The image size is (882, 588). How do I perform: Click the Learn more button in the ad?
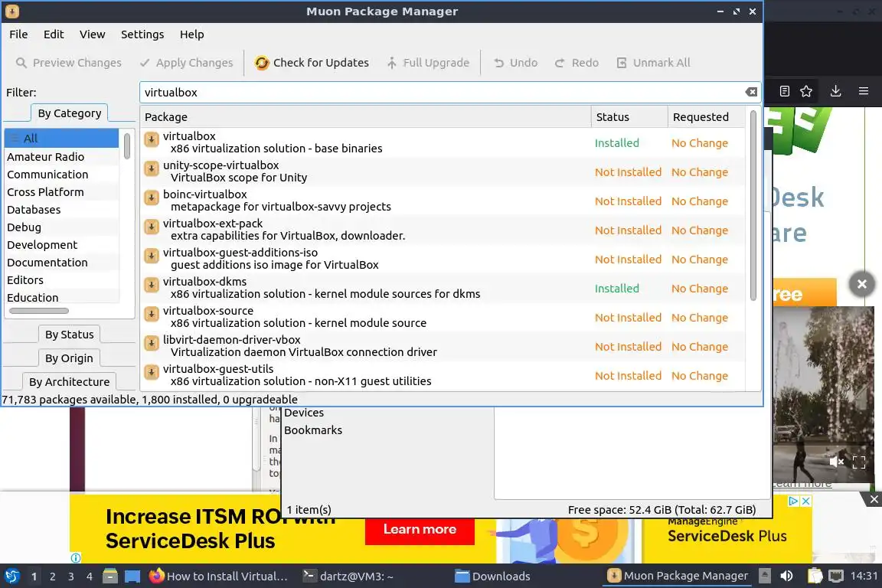[x=420, y=530]
